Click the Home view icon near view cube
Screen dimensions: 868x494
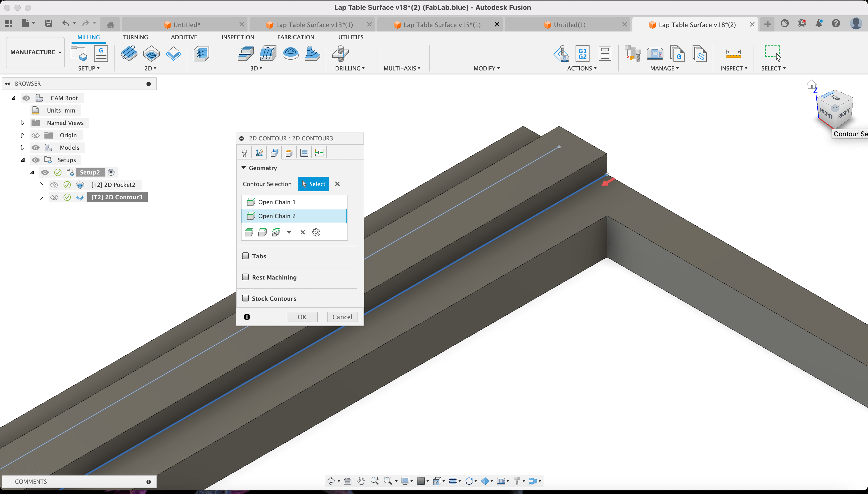[x=811, y=84]
